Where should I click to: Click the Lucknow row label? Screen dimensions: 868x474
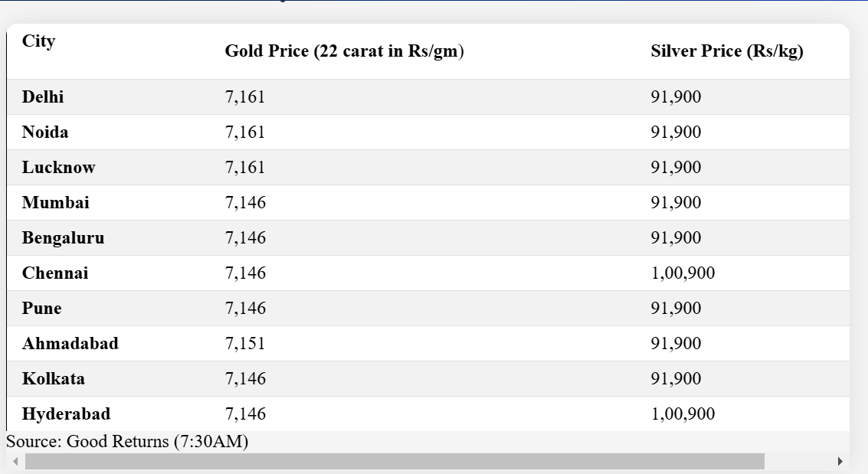tap(58, 168)
